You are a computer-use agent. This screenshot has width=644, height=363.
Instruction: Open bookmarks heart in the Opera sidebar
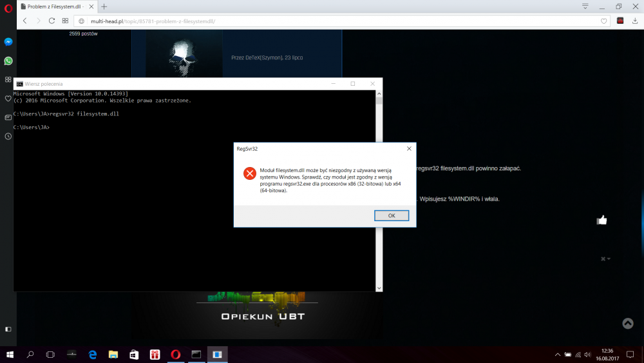click(x=8, y=99)
